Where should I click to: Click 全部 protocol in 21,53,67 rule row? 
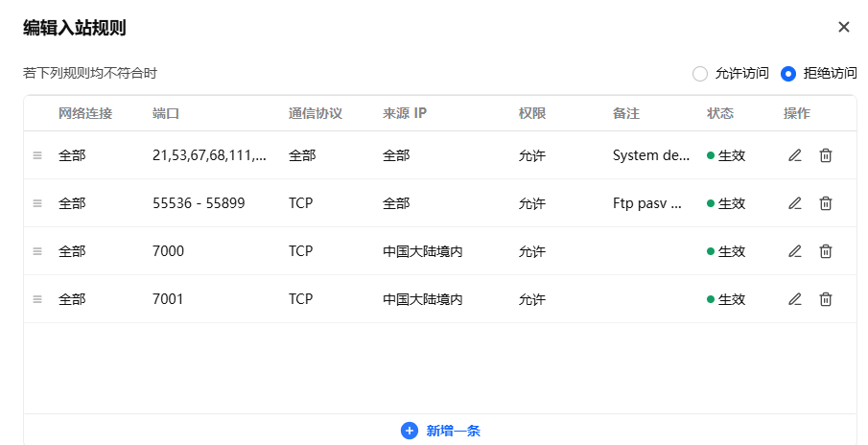click(x=302, y=155)
